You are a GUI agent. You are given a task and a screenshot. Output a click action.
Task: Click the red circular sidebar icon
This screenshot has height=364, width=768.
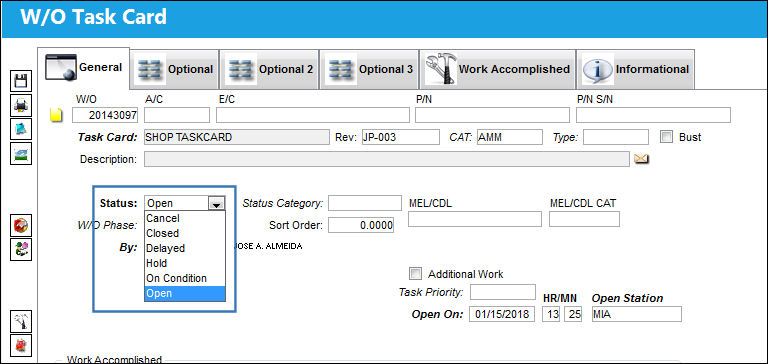click(21, 225)
